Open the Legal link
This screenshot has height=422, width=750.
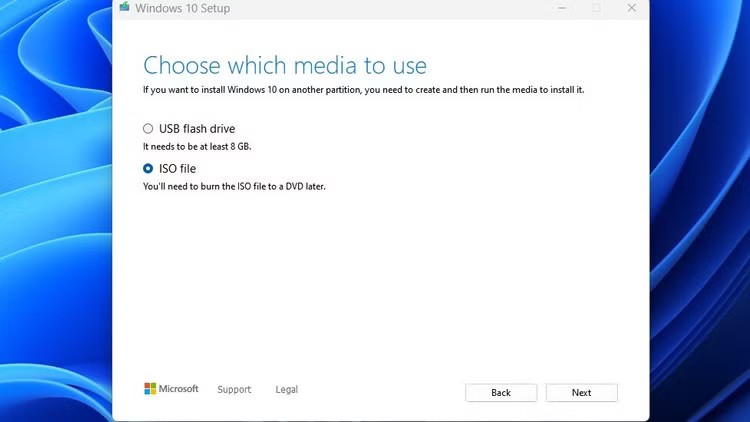coord(286,389)
